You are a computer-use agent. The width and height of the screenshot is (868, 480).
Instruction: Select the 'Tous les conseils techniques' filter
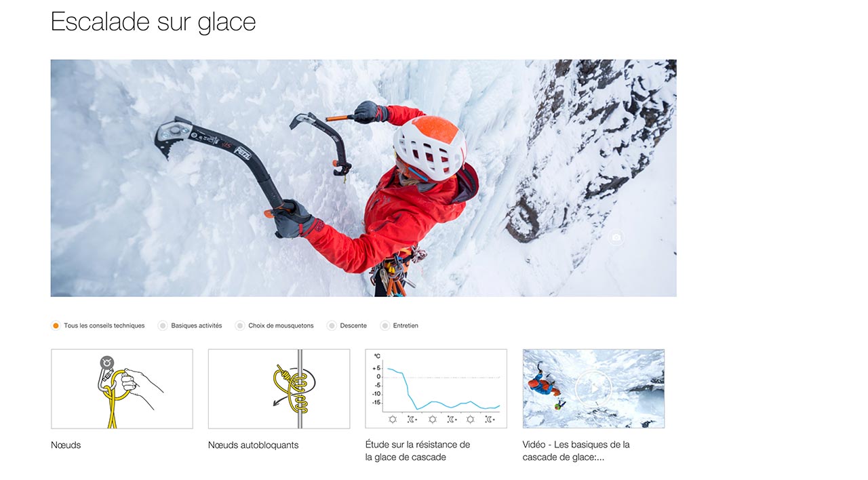pos(56,325)
